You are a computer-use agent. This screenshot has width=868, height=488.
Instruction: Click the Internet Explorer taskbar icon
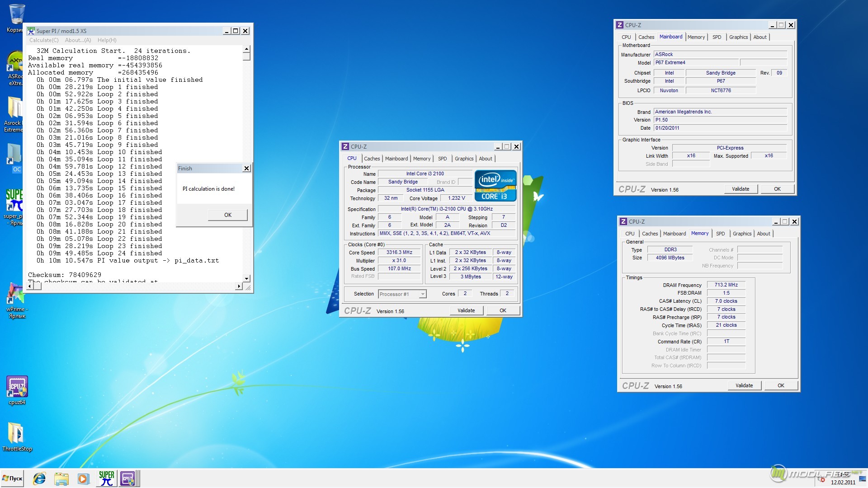pyautogui.click(x=39, y=479)
